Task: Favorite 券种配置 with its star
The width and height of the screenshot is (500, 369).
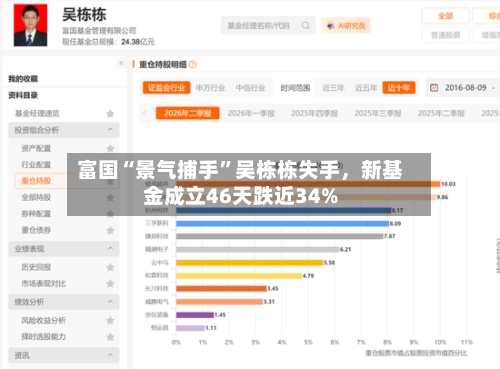Action: 110,214
